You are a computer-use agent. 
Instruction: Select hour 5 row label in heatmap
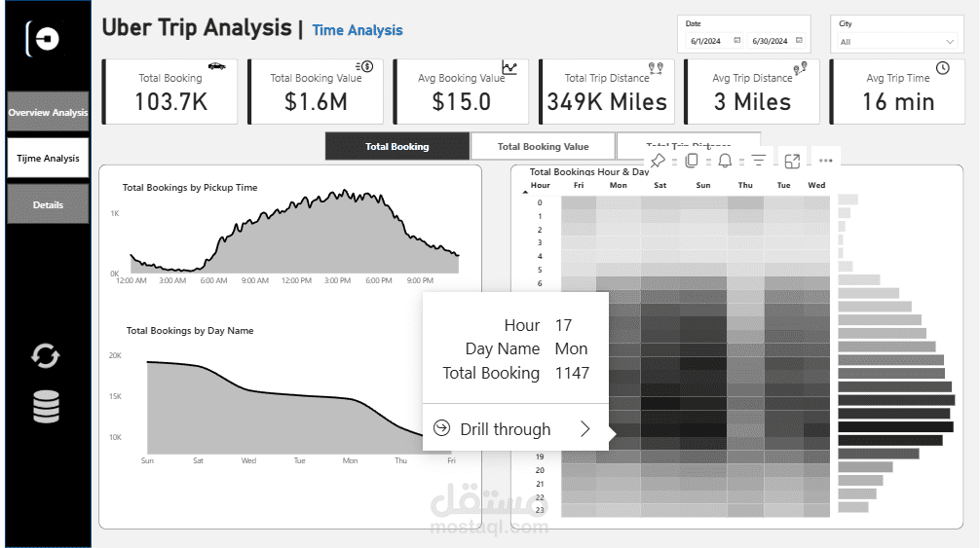coord(540,271)
